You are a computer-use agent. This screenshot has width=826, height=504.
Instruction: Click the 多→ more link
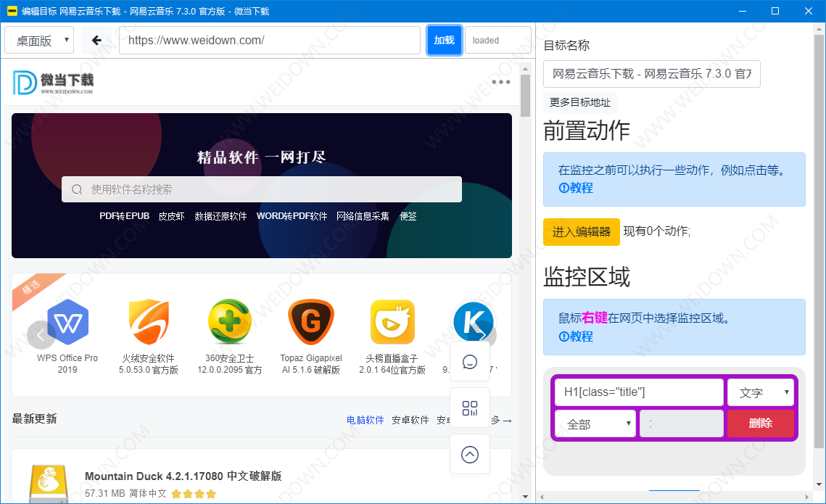(502, 421)
